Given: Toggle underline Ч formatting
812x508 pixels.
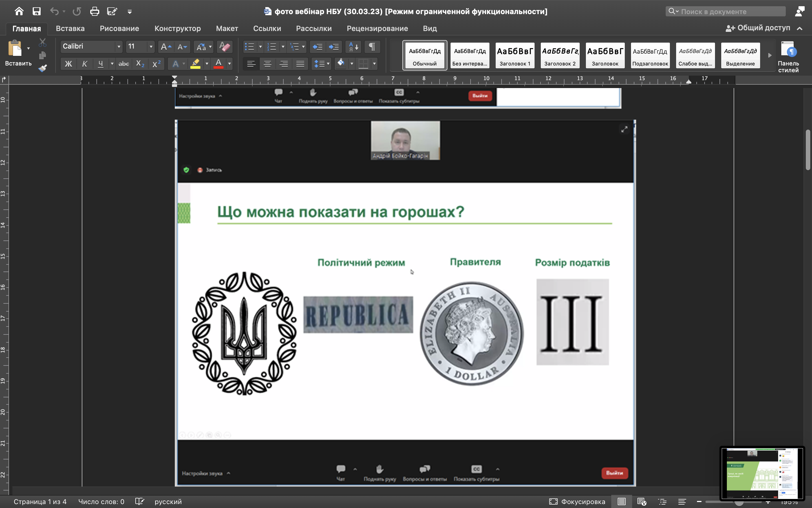Looking at the screenshot, I should click(100, 63).
